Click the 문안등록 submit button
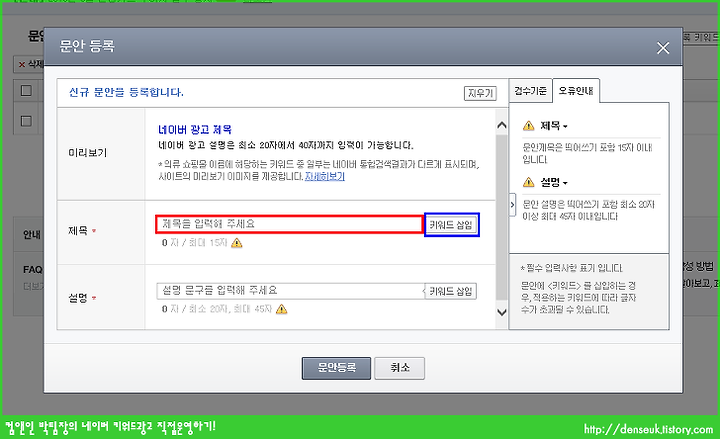The height and width of the screenshot is (439, 720). tap(336, 368)
